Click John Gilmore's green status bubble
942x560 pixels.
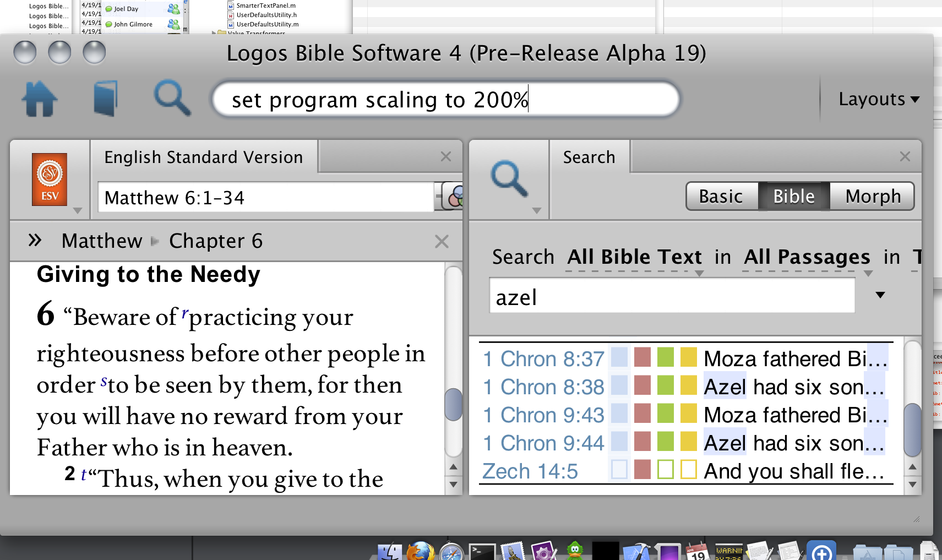109,24
